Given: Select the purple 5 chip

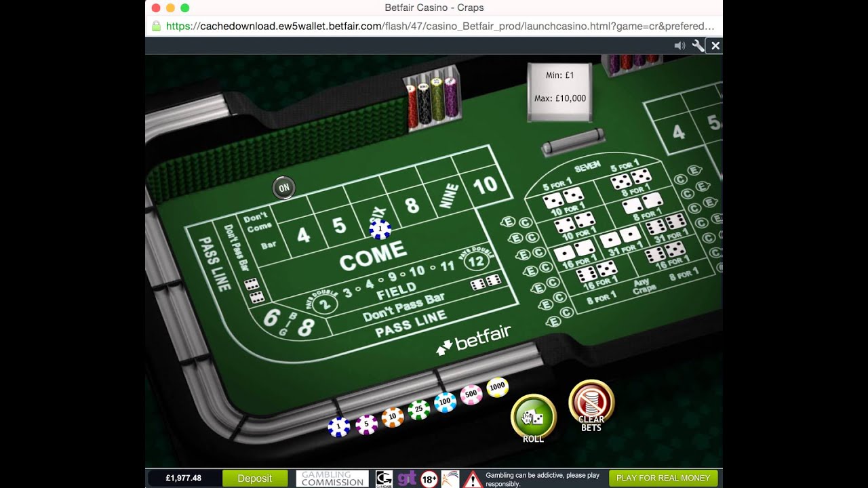Looking at the screenshot, I should [x=366, y=424].
